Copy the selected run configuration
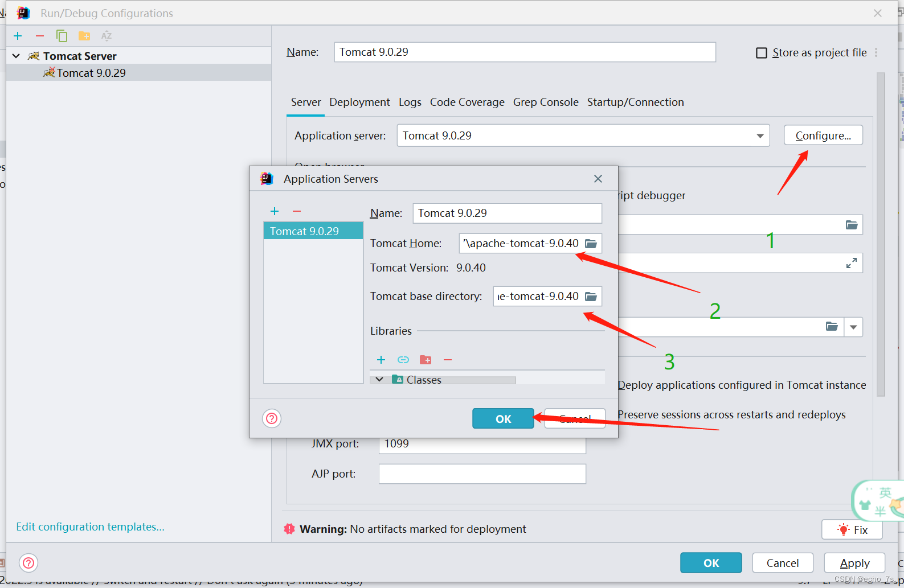 [62, 36]
